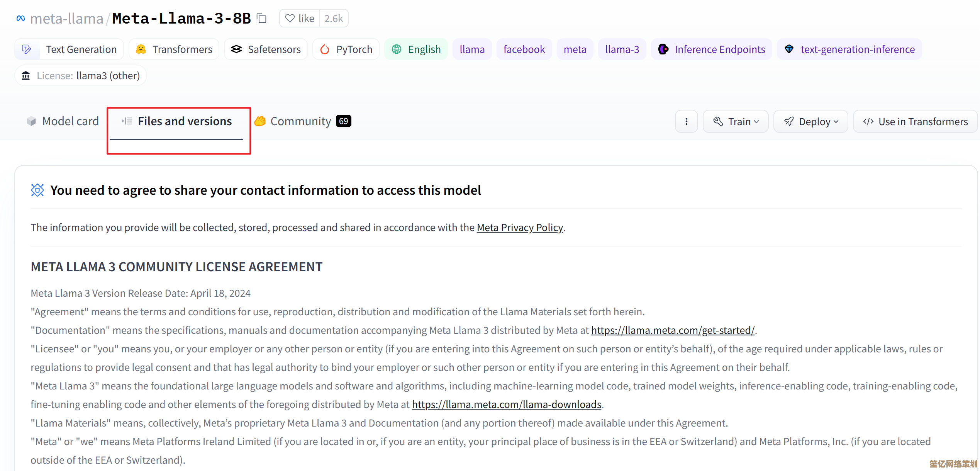980x471 pixels.
Task: Click the heart like button
Action: (x=300, y=18)
